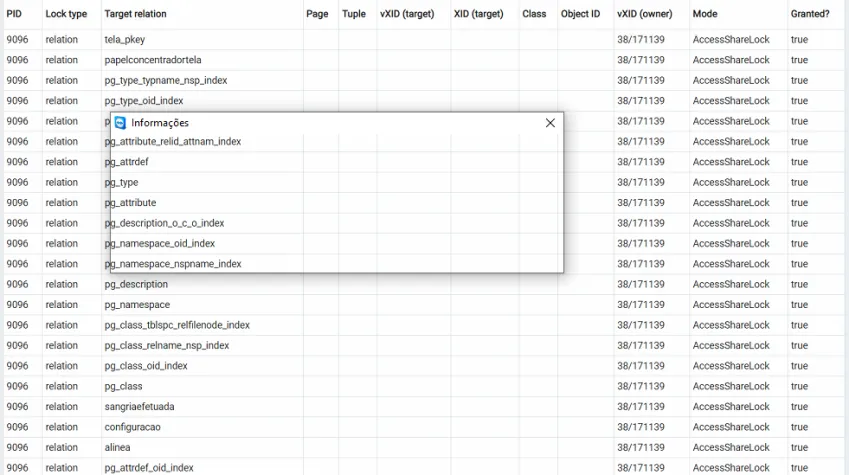
Task: Select the pg_namespace_oid_index cell
Action: pos(202,243)
